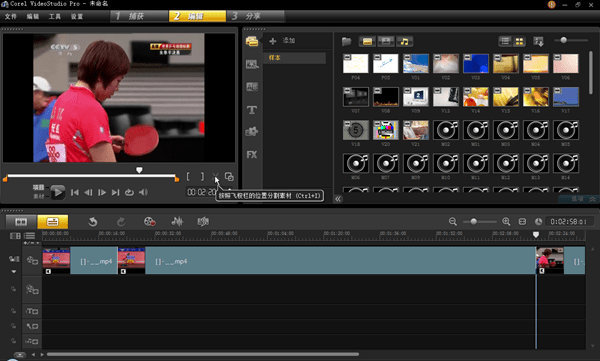The height and width of the screenshot is (361, 600).
Task: Open the FX filter library
Action: [x=251, y=155]
